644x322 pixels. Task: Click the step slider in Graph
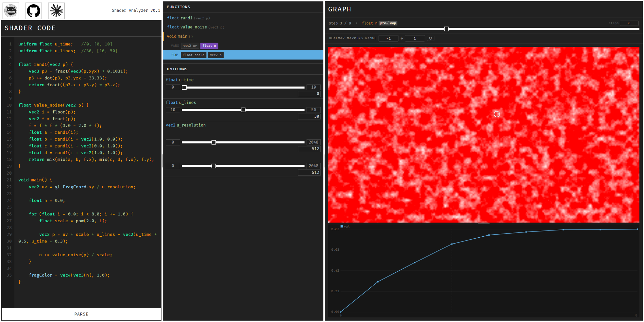coord(484,29)
